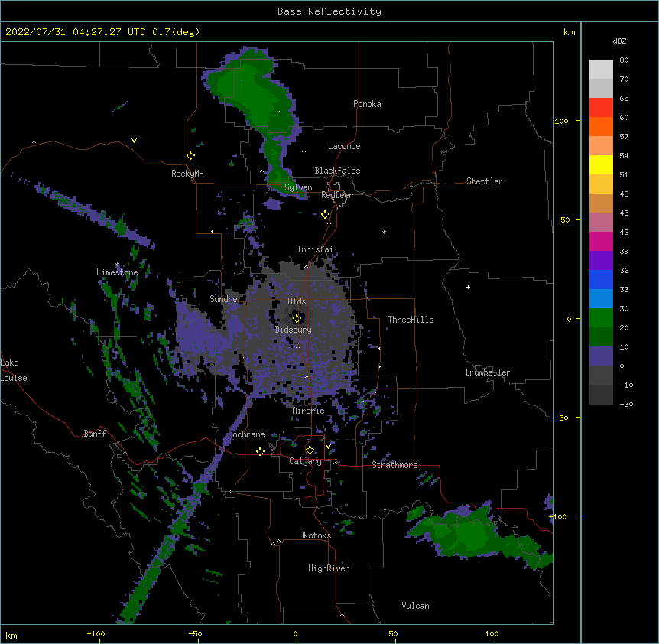Click the -30 legend value
The image size is (659, 644).
click(x=626, y=404)
